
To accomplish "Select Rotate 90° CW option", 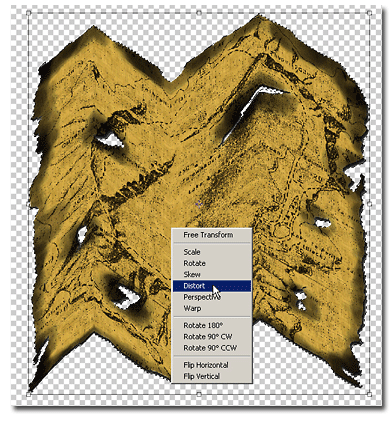I will tap(212, 337).
